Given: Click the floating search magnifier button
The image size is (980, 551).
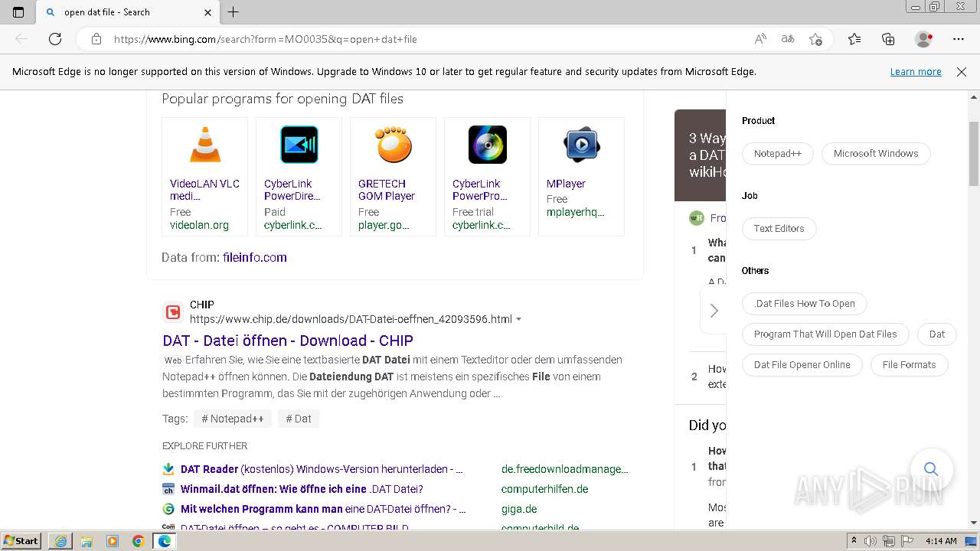Looking at the screenshot, I should point(931,469).
